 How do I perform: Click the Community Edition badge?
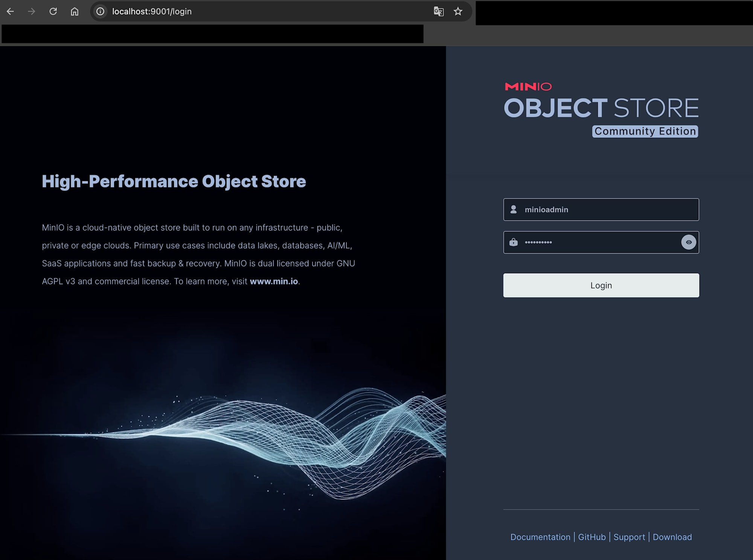point(645,131)
